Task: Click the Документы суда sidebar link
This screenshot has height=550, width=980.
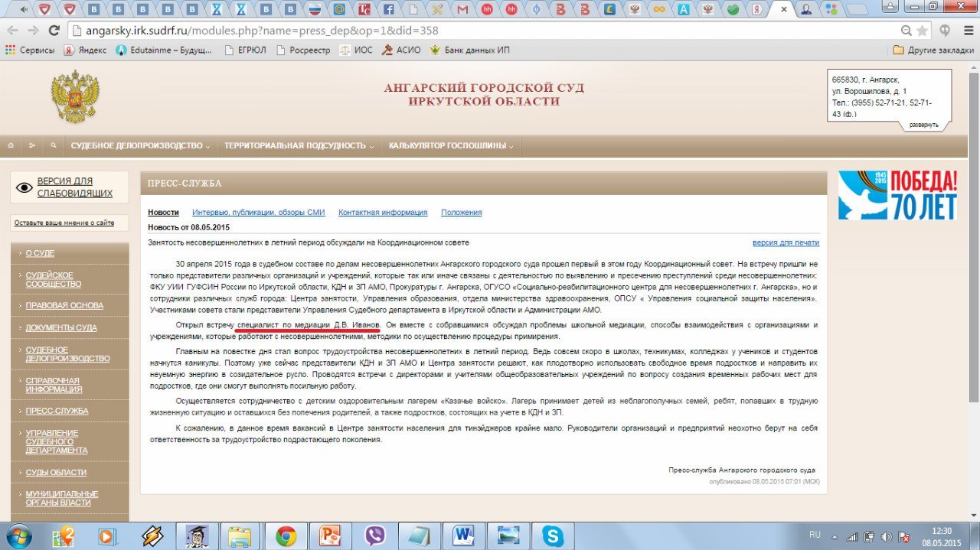Action: (61, 327)
